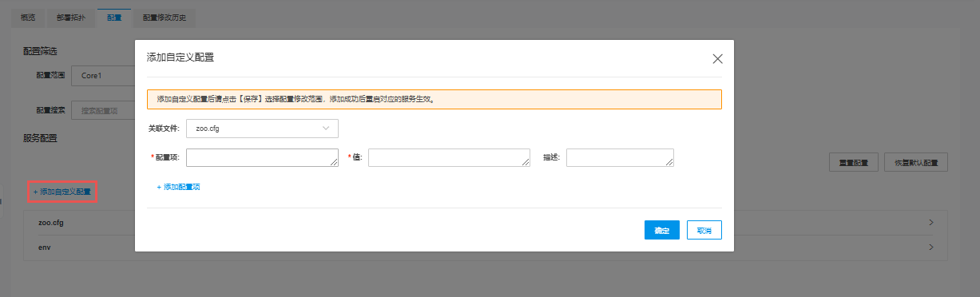Click the dropdown arrow icon beside zoo.cfg
This screenshot has height=297, width=980.
[326, 129]
